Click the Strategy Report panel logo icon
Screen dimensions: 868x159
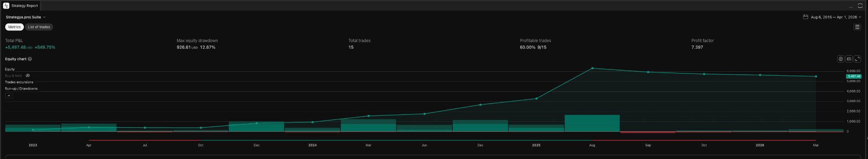6,6
